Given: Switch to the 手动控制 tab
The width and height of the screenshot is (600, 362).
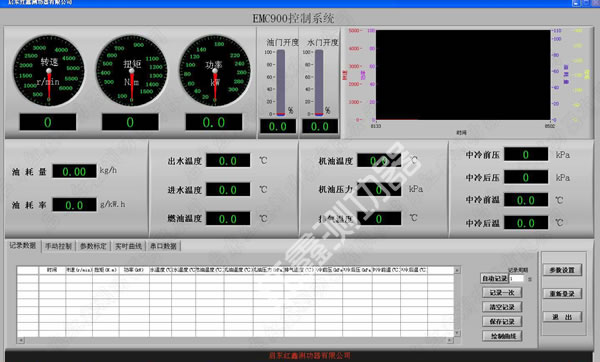Looking at the screenshot, I should tap(59, 246).
